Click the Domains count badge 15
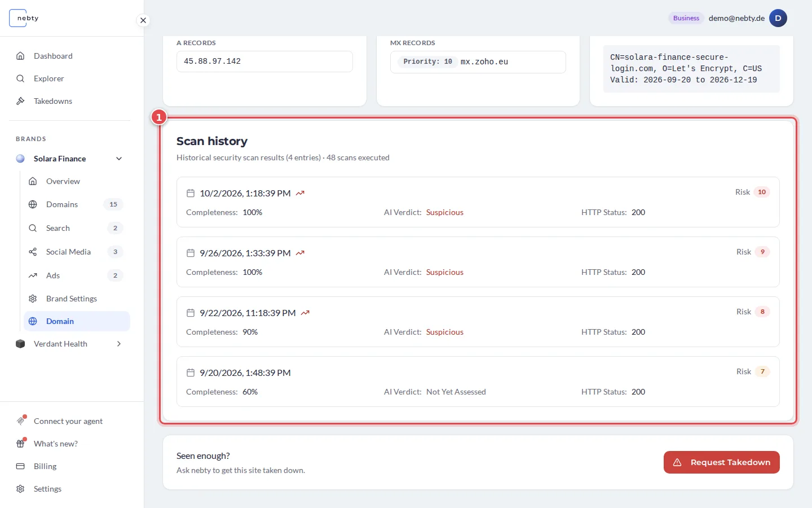812x508 pixels. coord(113,204)
